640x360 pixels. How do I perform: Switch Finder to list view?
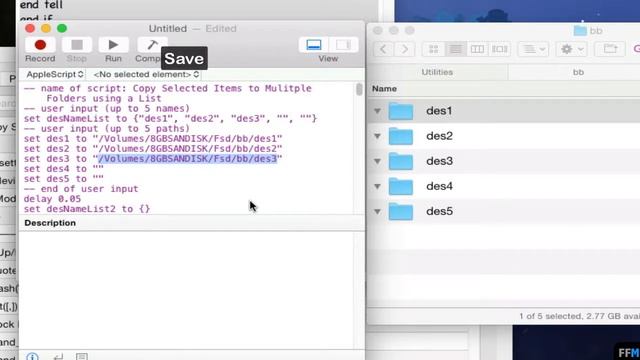tap(456, 49)
